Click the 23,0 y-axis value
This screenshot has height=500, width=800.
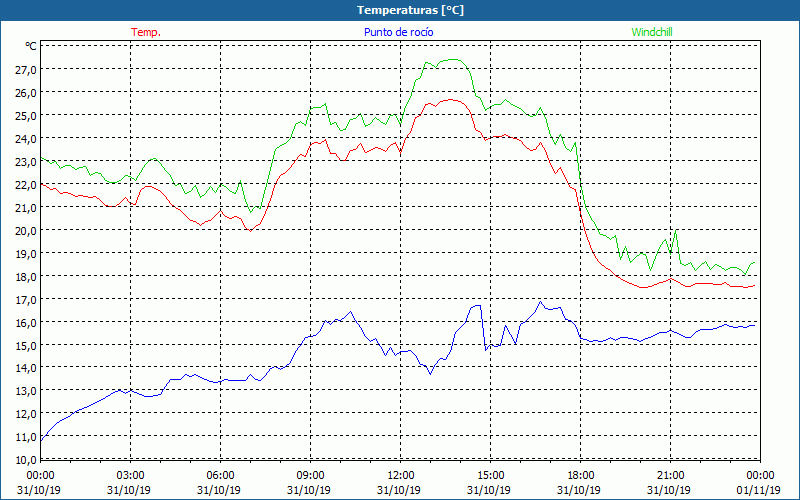tap(26, 162)
